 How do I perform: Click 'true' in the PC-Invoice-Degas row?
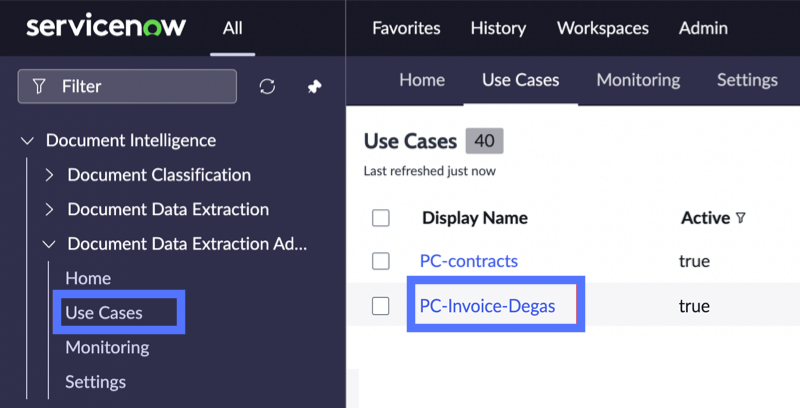point(694,306)
